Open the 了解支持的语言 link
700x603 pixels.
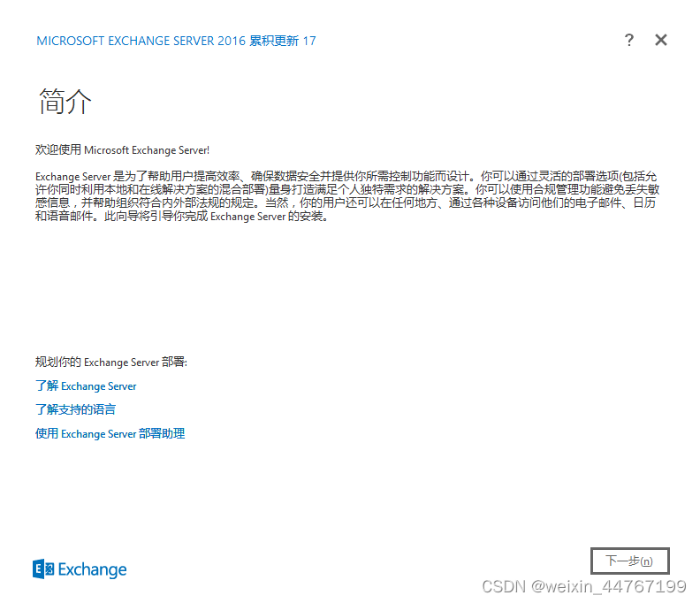75,409
